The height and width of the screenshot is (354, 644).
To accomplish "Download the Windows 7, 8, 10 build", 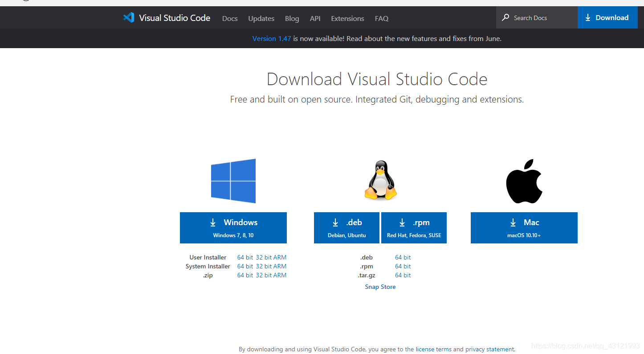I will (x=233, y=228).
